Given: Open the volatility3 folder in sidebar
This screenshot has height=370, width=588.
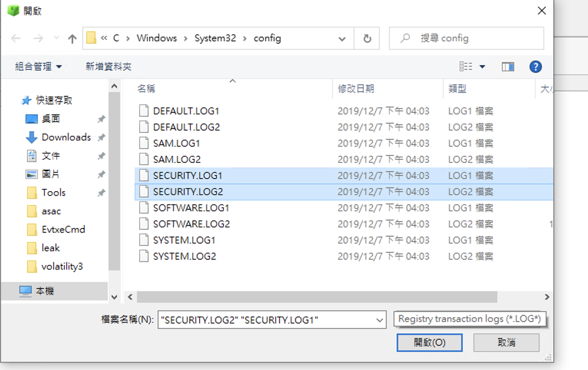Looking at the screenshot, I should pos(62,267).
